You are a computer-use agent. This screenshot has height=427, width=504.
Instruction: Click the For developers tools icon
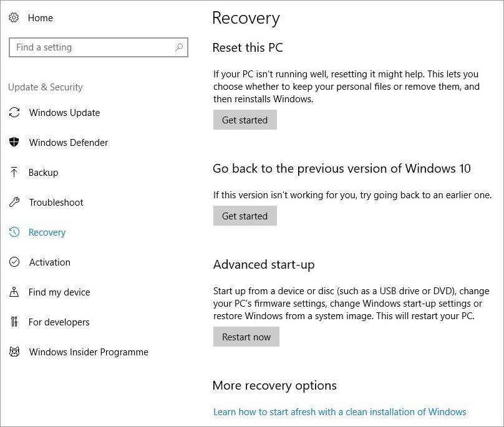[x=14, y=322]
